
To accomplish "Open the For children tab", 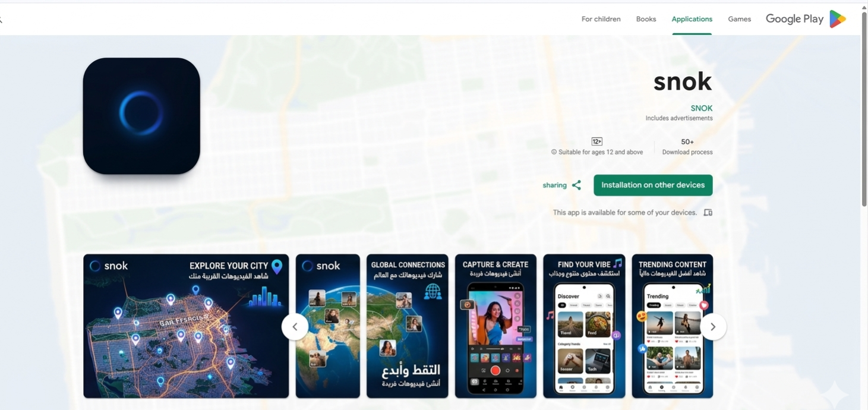I will pyautogui.click(x=601, y=19).
